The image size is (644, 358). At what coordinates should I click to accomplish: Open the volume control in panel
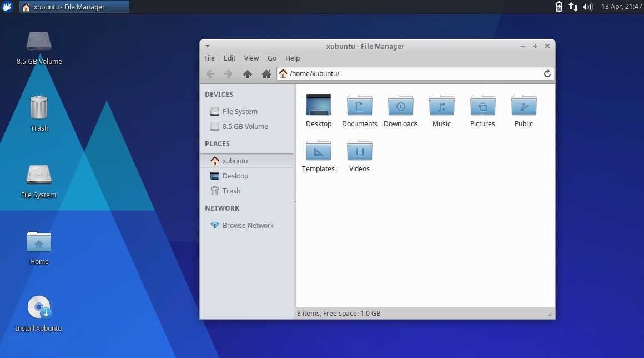587,7
